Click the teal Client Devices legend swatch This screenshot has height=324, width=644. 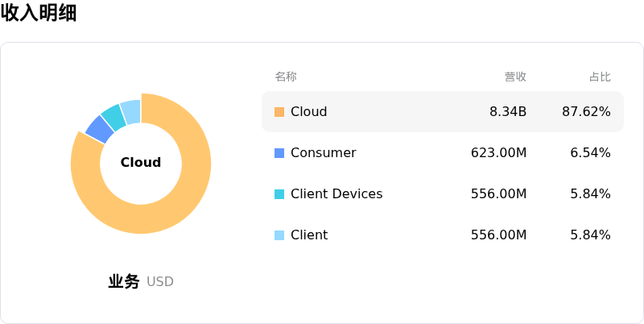click(x=279, y=194)
